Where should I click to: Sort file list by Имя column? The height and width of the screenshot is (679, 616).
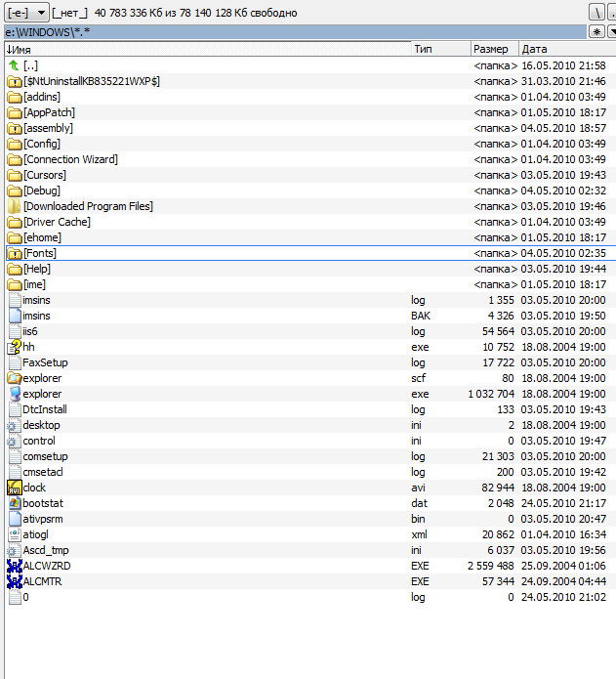(x=208, y=49)
